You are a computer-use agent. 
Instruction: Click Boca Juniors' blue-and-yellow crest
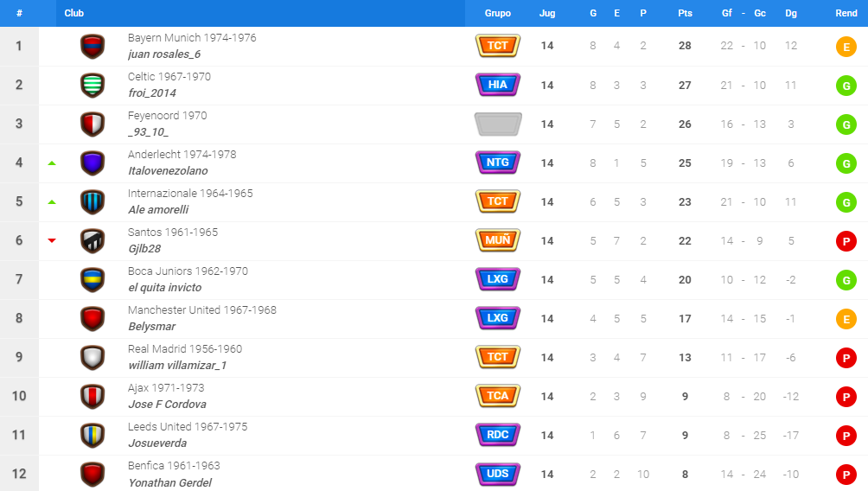[x=92, y=280]
